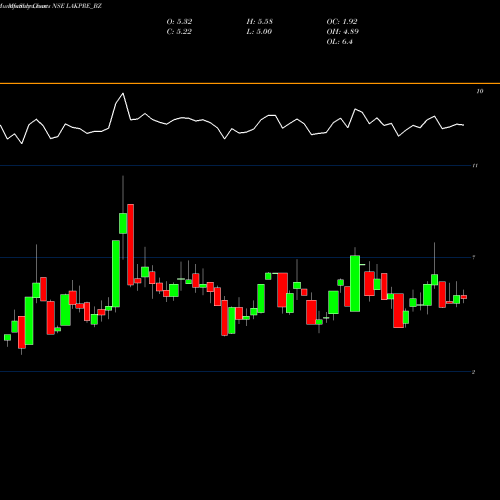500x500 pixels.
Task: Click the "NSE LAKPRE_BZ" chart title
Action: click(77, 6)
